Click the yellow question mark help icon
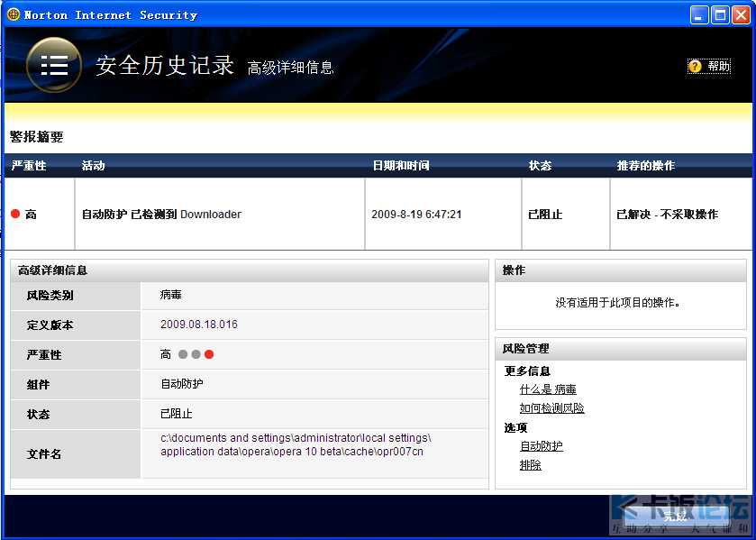Viewport: 756px width, 540px height. [695, 66]
